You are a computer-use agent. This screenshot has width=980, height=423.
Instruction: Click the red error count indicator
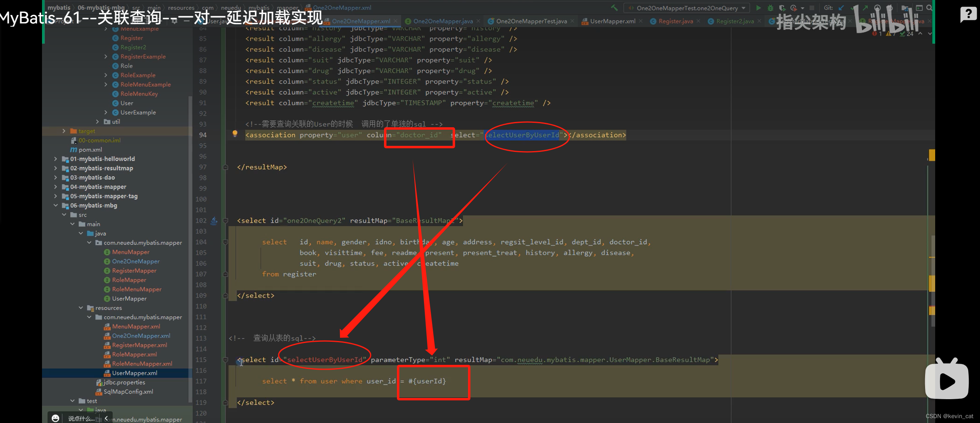click(x=877, y=34)
